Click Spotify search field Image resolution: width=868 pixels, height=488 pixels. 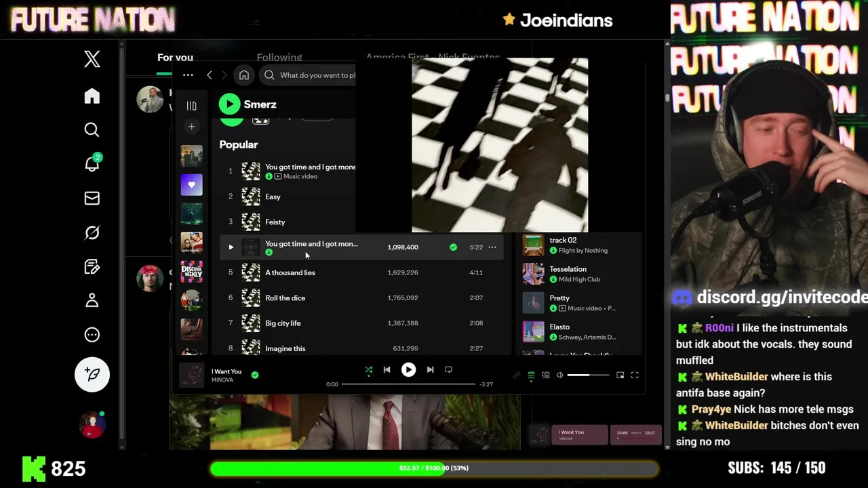coord(307,75)
